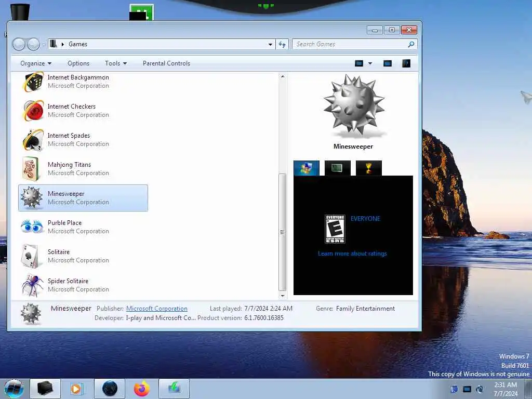Click the scrollbar up arrow
532x399 pixels.
tap(282, 77)
